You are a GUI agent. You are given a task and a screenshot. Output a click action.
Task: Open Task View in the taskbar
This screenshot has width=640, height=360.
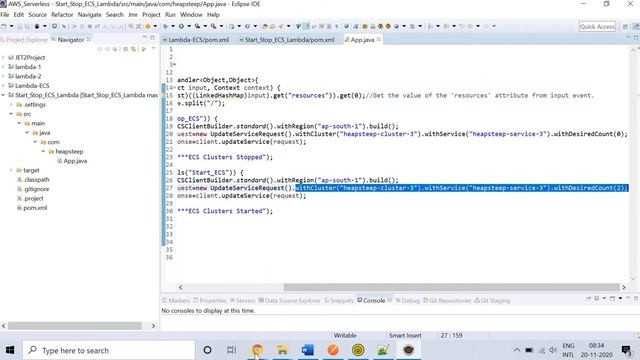(231, 350)
